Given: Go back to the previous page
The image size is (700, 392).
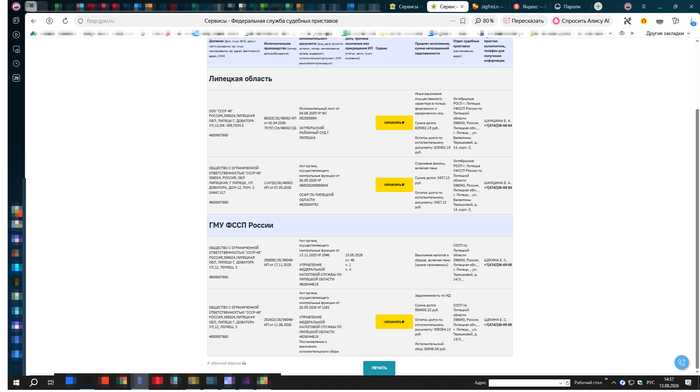Looking at the screenshot, I should pos(33,21).
